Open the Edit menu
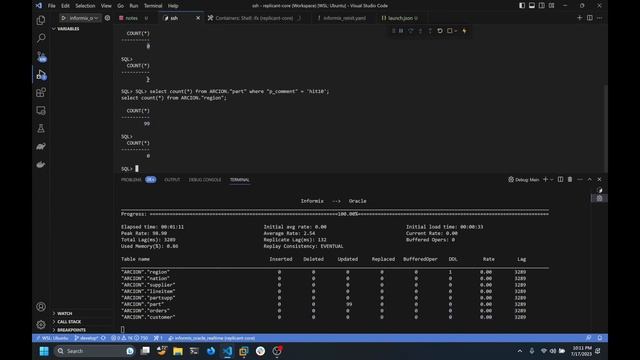The width and height of the screenshot is (640, 360). (65, 6)
